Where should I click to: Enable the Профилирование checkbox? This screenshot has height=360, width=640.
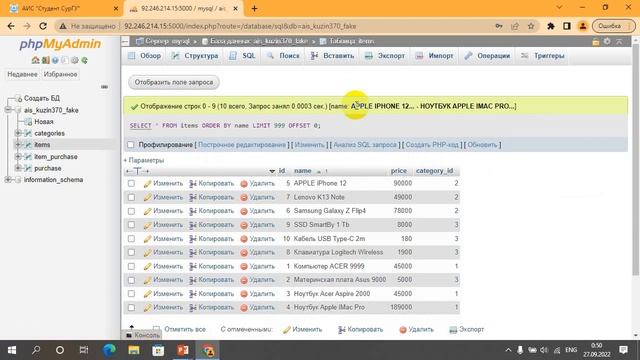click(x=131, y=145)
